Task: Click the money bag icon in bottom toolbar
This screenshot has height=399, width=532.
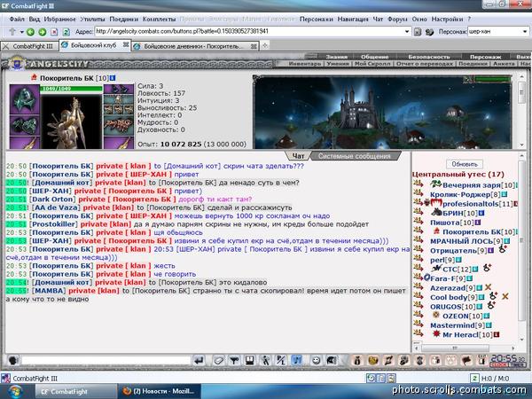Action: coord(357,360)
